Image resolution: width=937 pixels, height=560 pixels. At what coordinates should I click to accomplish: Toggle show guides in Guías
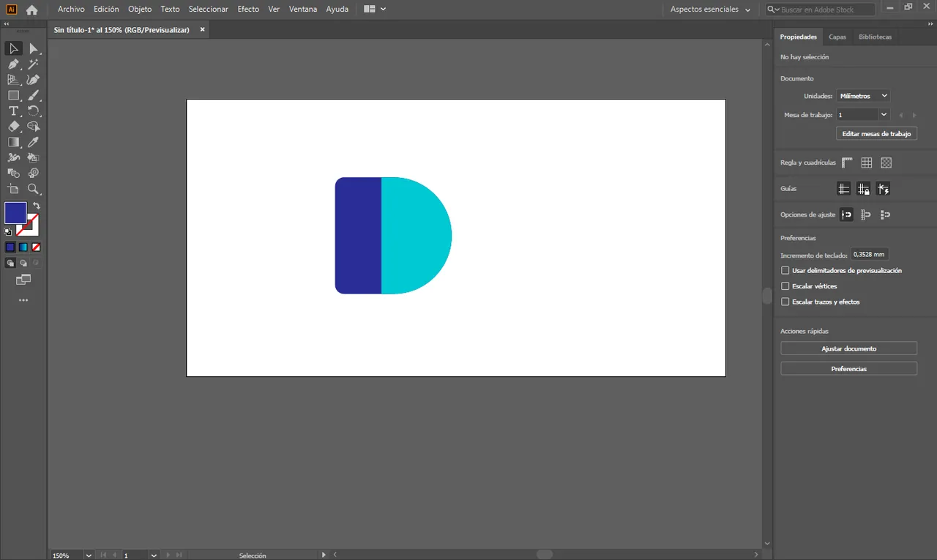click(844, 189)
